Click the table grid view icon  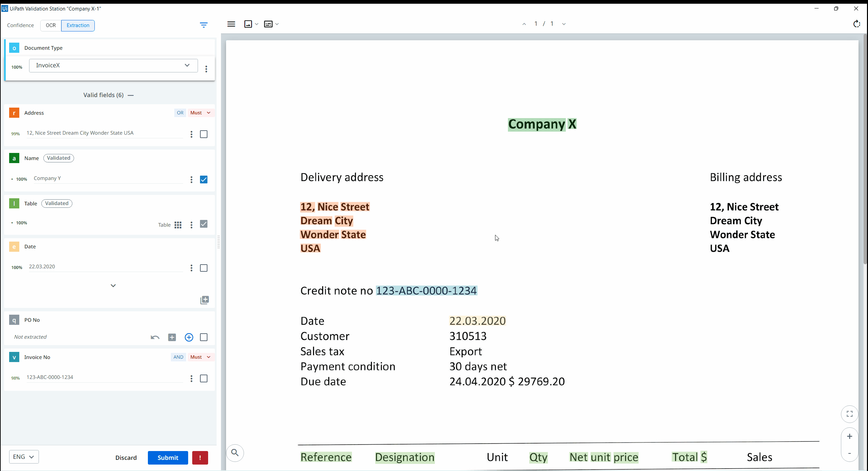pos(178,224)
